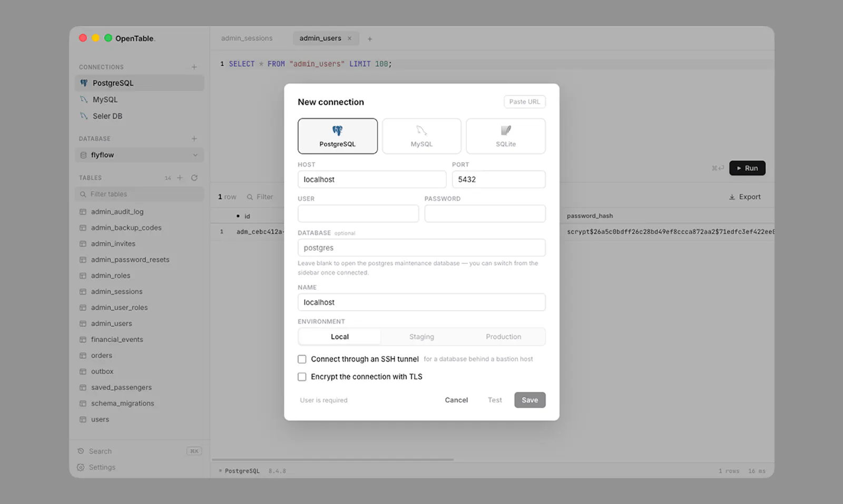This screenshot has width=843, height=504.
Task: Click the scrypt password hash cell
Action: [x=670, y=232]
